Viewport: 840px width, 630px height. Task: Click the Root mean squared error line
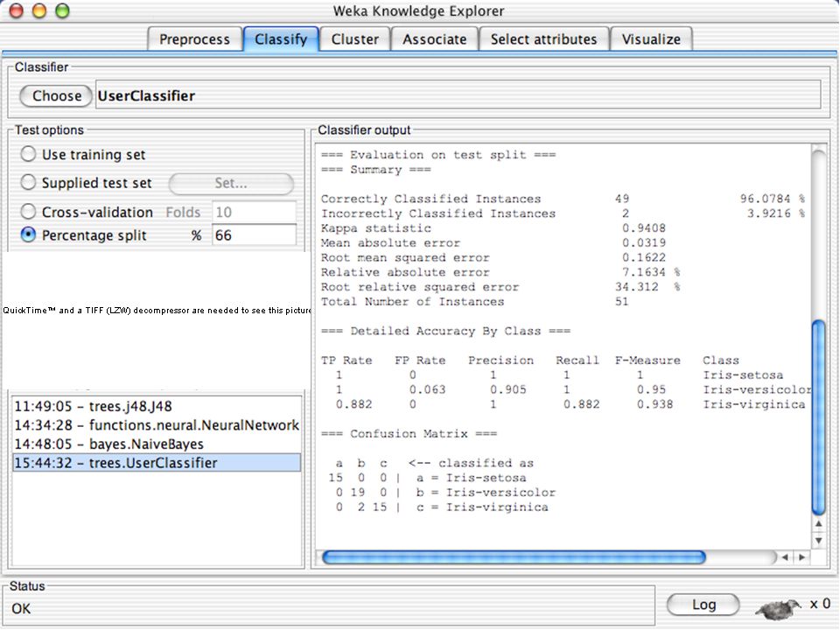493,257
